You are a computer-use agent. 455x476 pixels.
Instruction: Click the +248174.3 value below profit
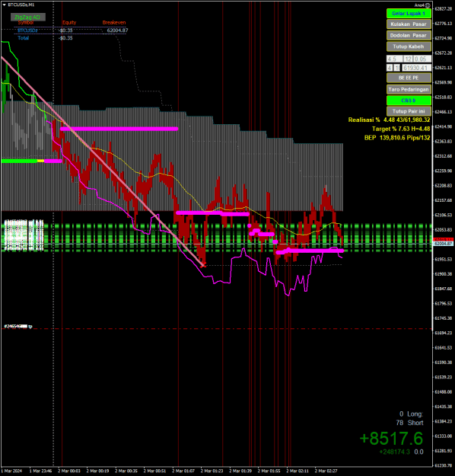tap(394, 452)
